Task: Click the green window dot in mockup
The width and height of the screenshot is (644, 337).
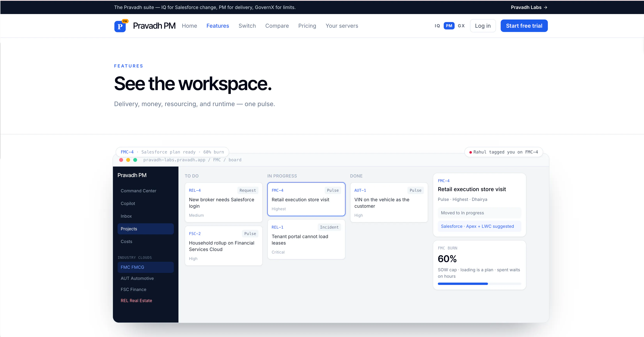Action: pyautogui.click(x=135, y=160)
